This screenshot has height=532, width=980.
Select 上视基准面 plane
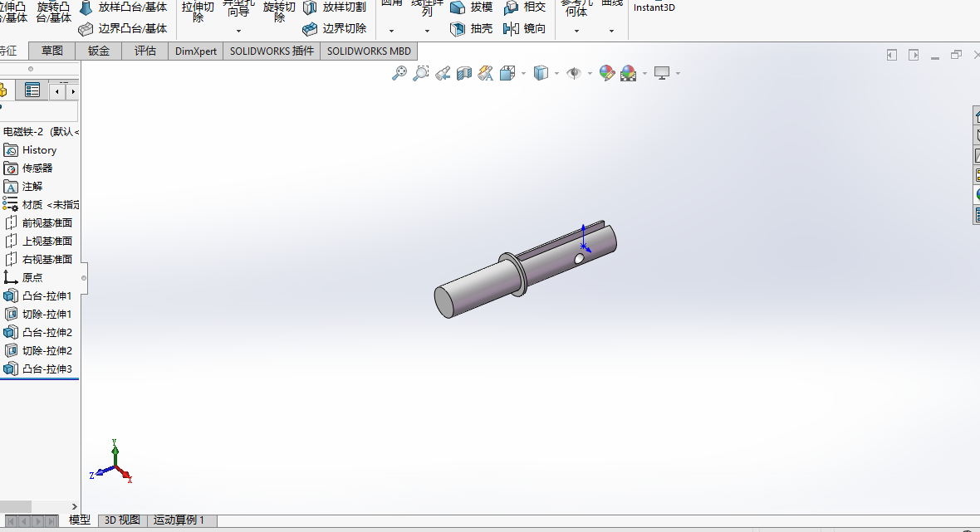click(38, 241)
